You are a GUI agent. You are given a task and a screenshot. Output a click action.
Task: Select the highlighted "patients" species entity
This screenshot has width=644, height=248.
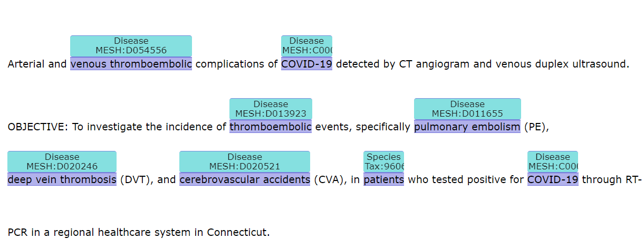[x=383, y=180]
